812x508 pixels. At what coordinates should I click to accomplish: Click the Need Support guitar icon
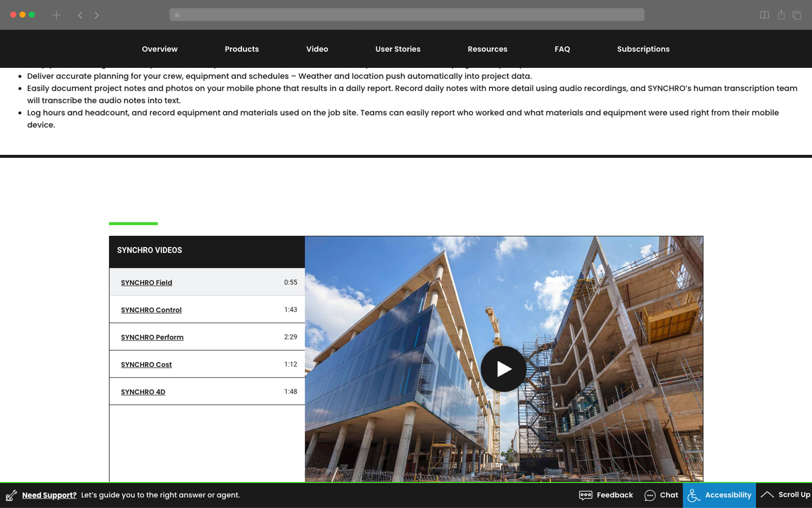(11, 495)
